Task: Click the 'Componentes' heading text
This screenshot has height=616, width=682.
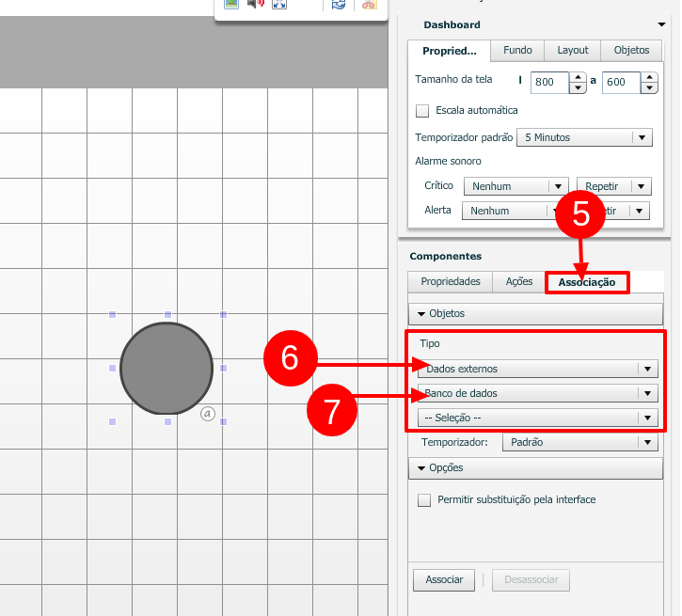Action: click(445, 257)
